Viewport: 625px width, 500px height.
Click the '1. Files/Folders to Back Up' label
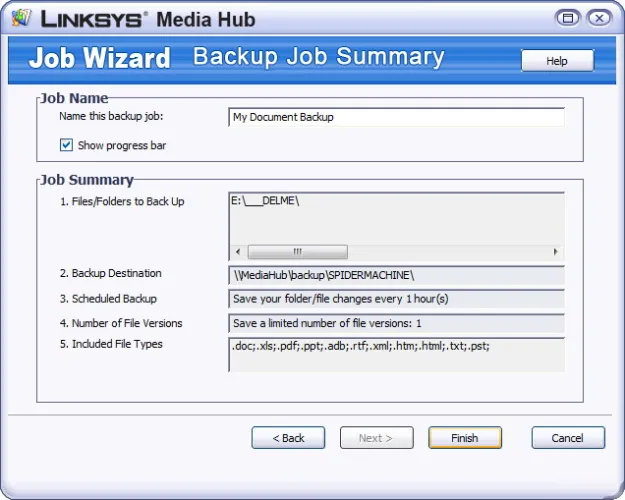(122, 201)
